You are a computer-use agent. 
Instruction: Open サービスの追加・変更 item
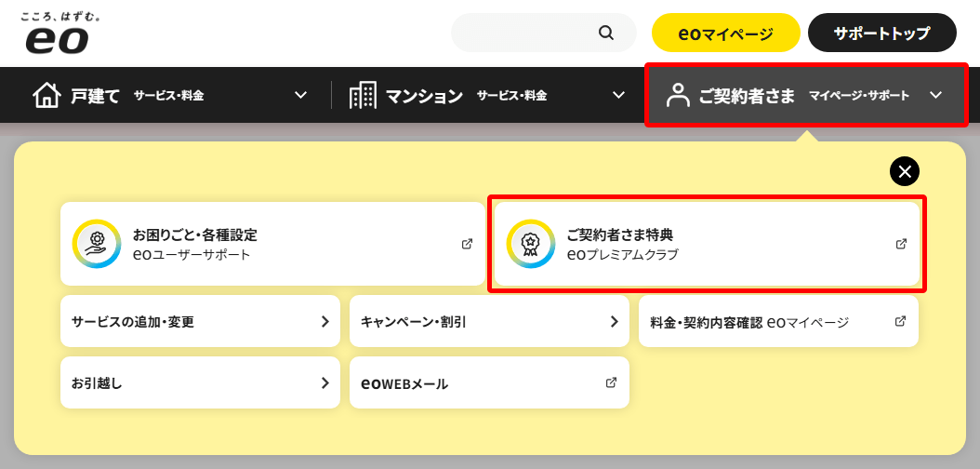[200, 321]
